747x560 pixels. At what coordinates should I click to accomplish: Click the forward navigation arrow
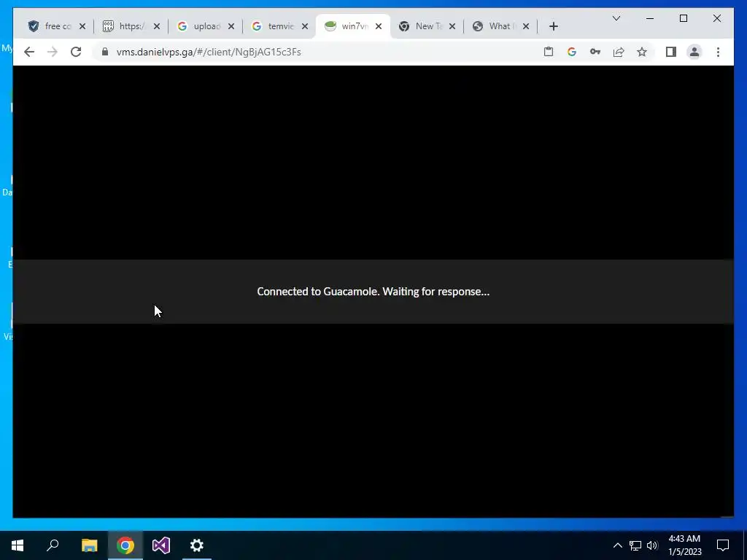click(53, 52)
